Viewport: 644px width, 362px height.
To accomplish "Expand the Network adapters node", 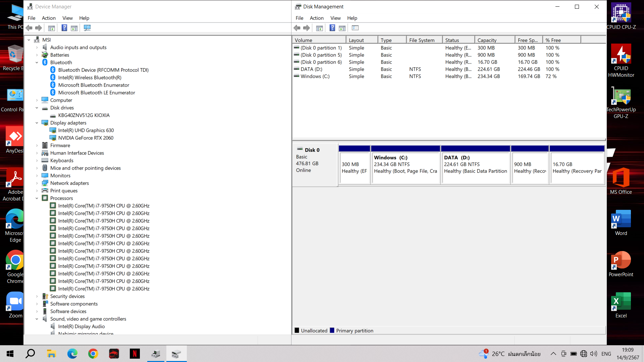I will pos(37,183).
